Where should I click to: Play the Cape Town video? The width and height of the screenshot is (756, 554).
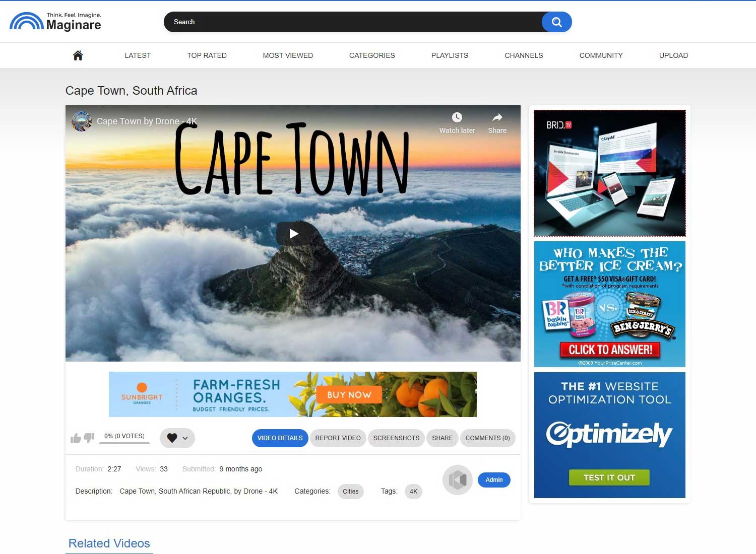(293, 234)
